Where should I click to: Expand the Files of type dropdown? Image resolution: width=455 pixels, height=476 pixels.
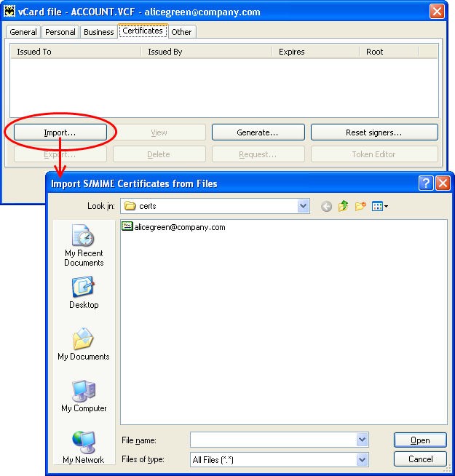point(362,460)
